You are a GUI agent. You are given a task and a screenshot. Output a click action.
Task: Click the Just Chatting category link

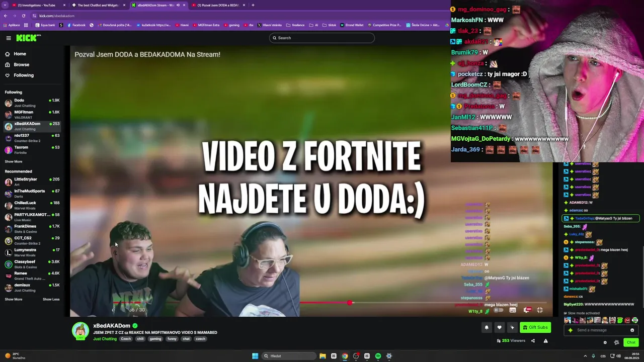105,339
